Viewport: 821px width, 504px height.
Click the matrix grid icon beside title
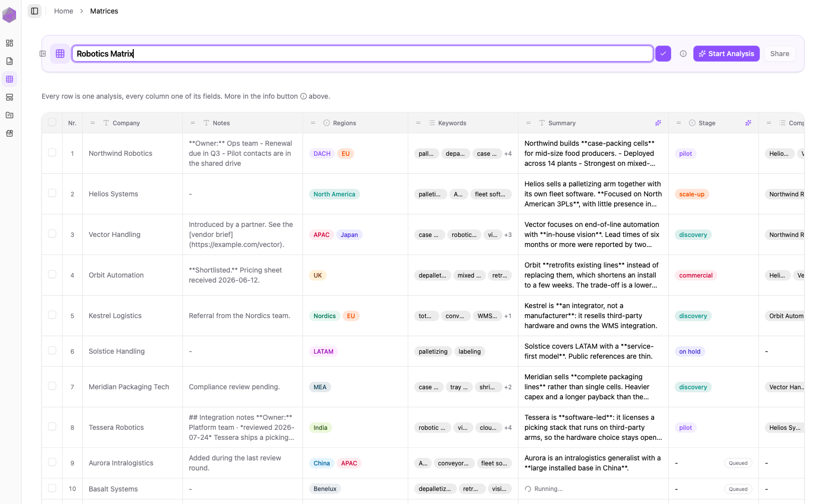point(60,54)
